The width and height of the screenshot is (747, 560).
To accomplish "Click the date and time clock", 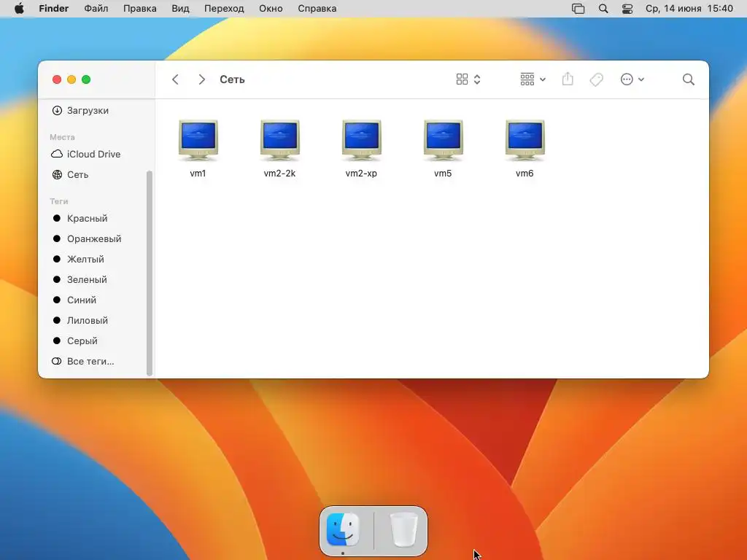I will tap(689, 9).
